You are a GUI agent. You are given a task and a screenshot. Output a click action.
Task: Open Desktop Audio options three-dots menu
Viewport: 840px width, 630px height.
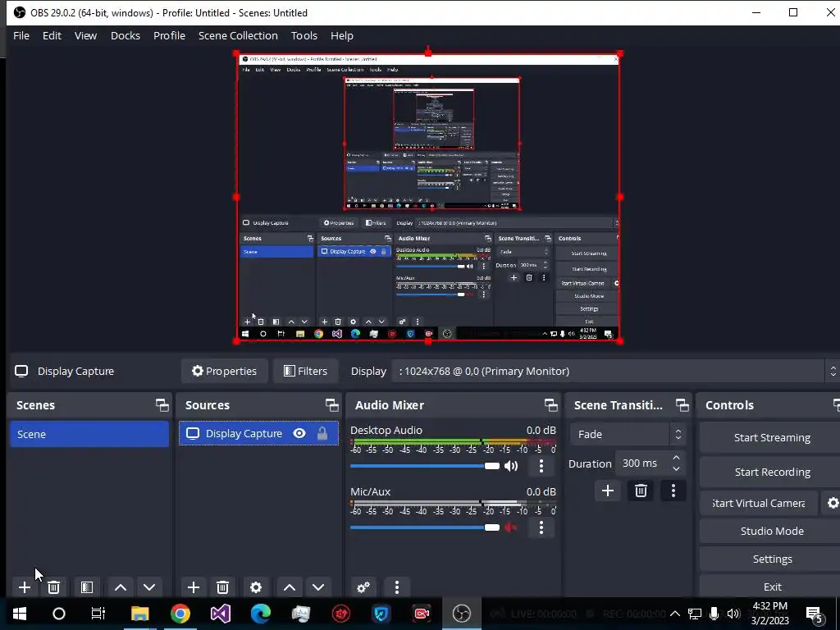(x=541, y=466)
